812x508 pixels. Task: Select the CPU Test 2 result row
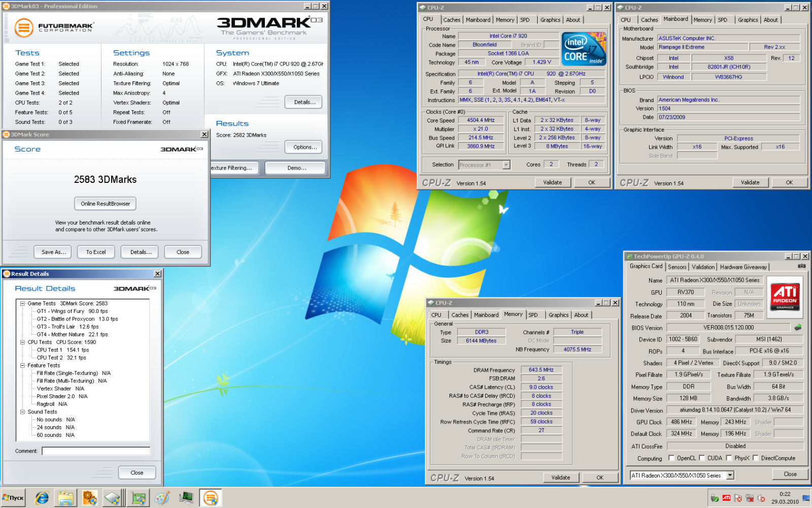61,358
